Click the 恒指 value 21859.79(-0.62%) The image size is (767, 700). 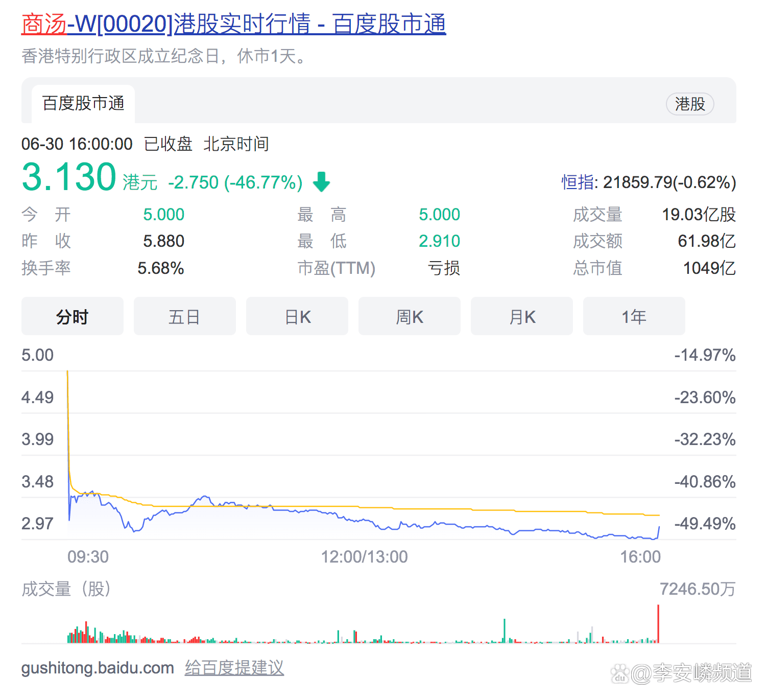(x=669, y=182)
